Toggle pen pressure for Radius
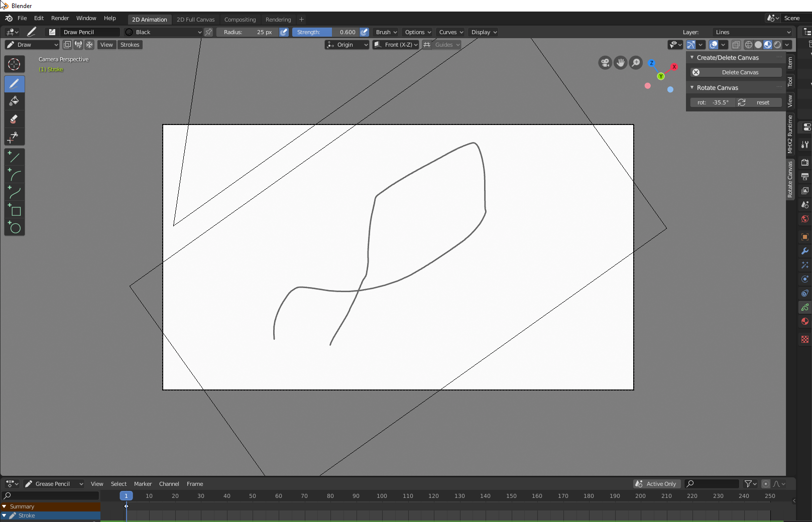812x522 pixels. (284, 32)
